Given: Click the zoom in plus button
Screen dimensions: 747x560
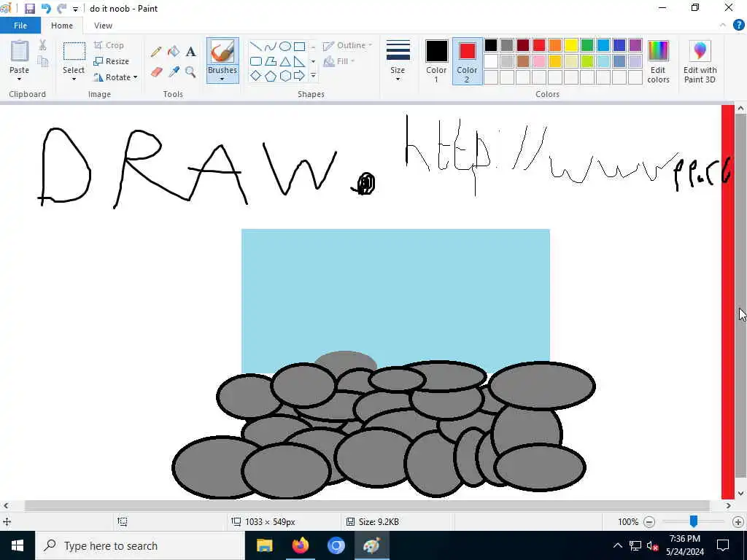Looking at the screenshot, I should (x=738, y=522).
